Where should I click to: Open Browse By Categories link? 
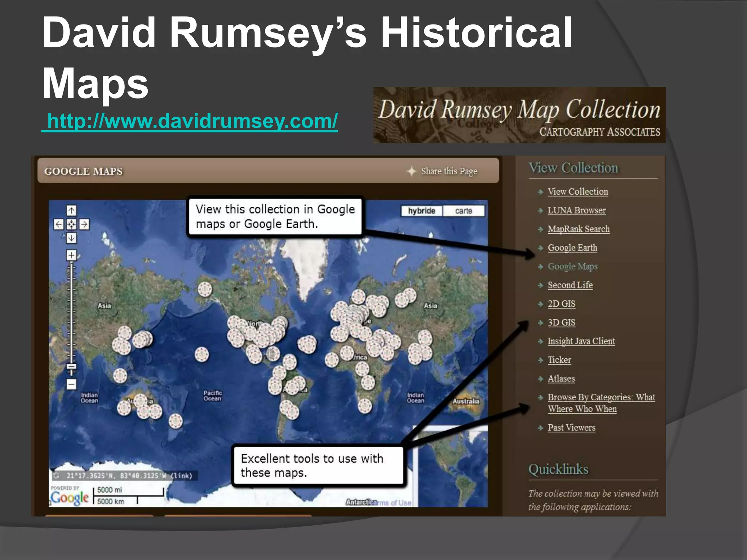(601, 403)
